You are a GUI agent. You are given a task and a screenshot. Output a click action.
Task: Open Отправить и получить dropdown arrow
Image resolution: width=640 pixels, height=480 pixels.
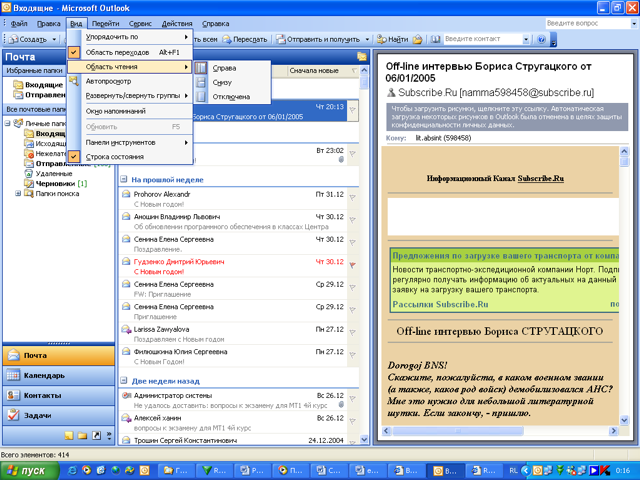click(367, 39)
